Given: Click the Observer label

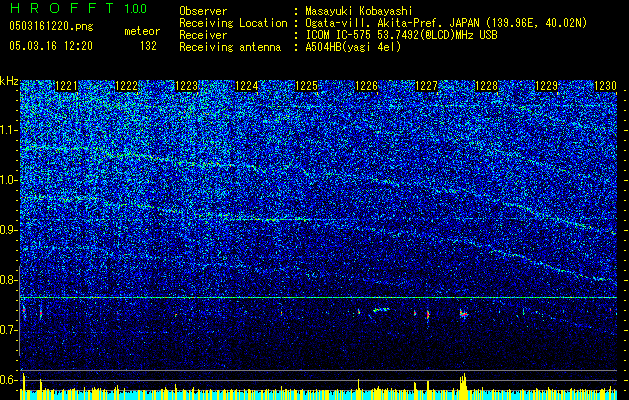Looking at the screenshot, I should click(x=203, y=11).
